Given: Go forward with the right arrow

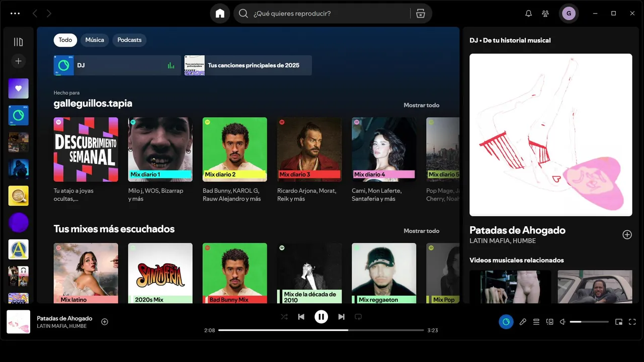Looking at the screenshot, I should point(49,14).
